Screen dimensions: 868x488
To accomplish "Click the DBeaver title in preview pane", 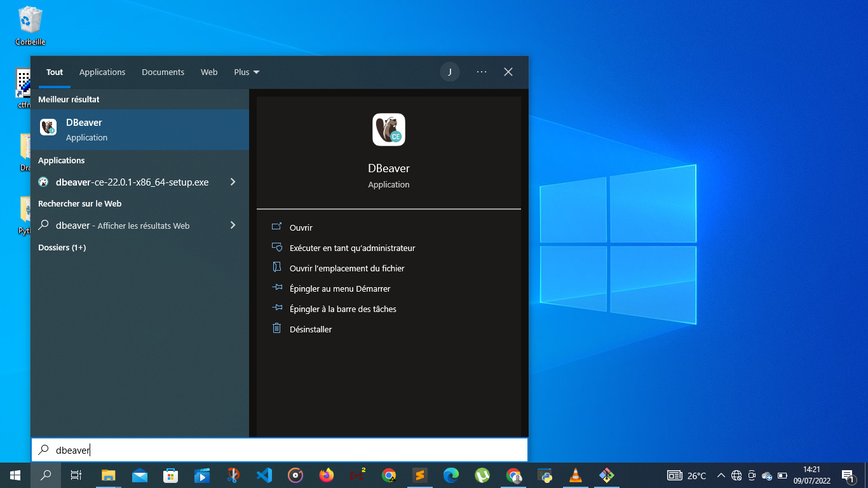I will pos(389,168).
